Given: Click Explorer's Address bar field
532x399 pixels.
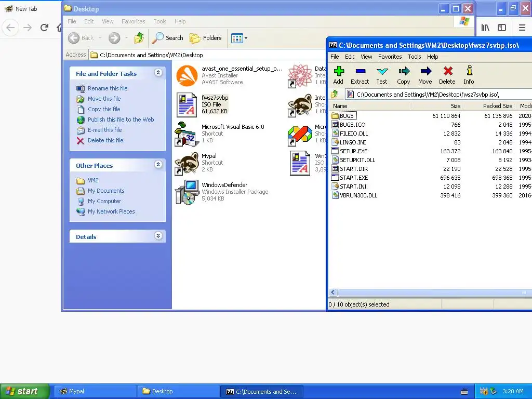Looking at the screenshot, I should [x=207, y=55].
